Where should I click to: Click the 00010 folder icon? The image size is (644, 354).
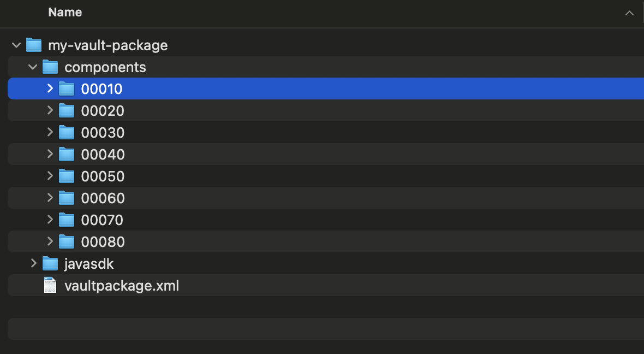66,88
